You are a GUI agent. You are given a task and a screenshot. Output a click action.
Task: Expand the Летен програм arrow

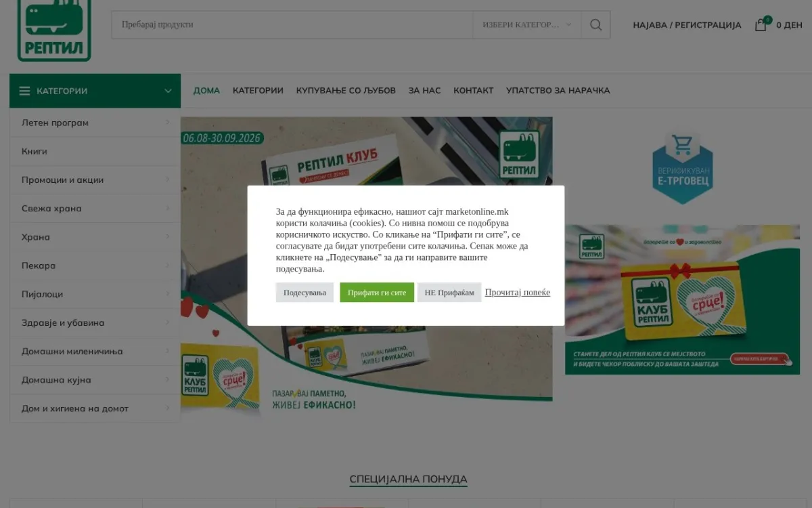coord(167,123)
